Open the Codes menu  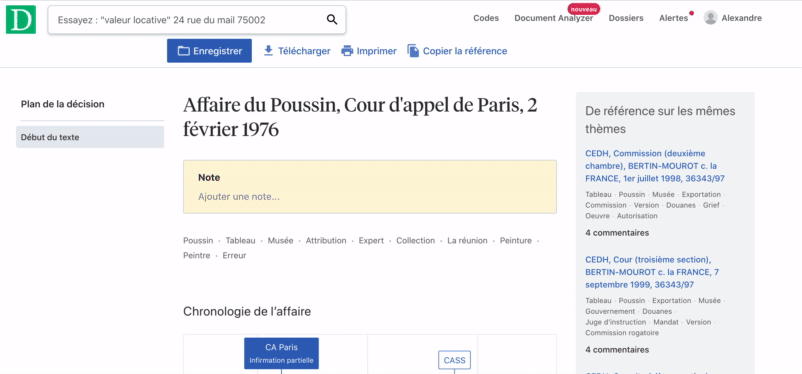[486, 18]
